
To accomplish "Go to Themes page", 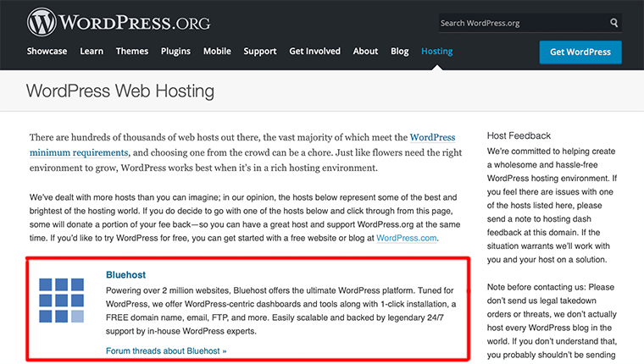I will 132,52.
